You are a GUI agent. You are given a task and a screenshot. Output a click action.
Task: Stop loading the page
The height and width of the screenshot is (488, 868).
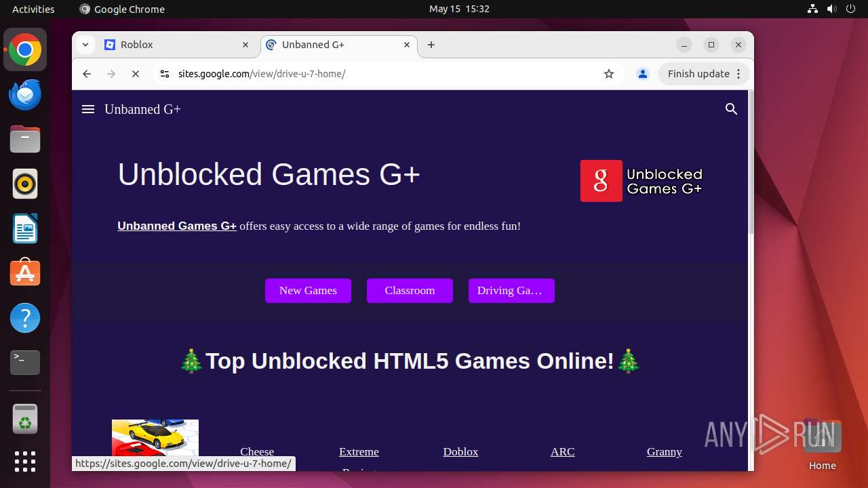click(136, 74)
